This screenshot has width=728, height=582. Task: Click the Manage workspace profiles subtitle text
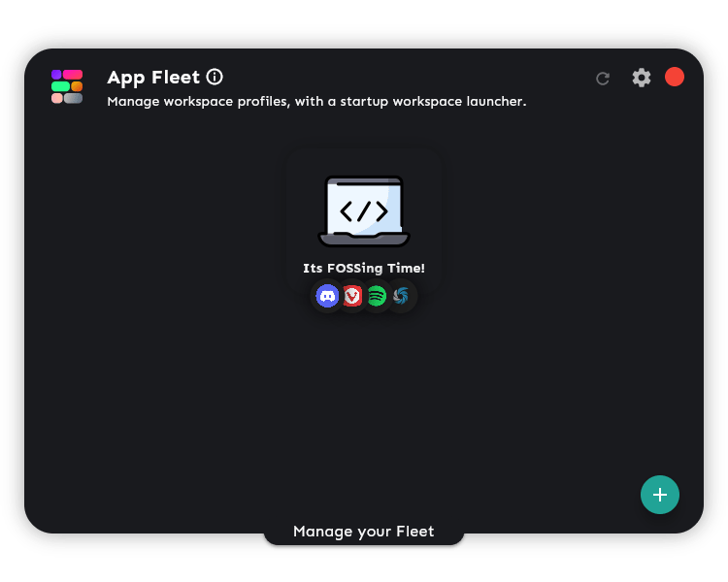[316, 101]
